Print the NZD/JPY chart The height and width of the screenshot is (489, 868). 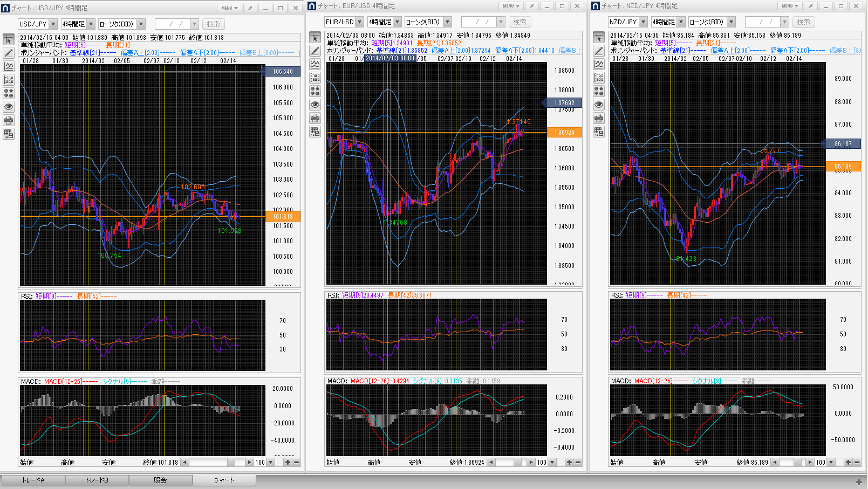pos(599,118)
